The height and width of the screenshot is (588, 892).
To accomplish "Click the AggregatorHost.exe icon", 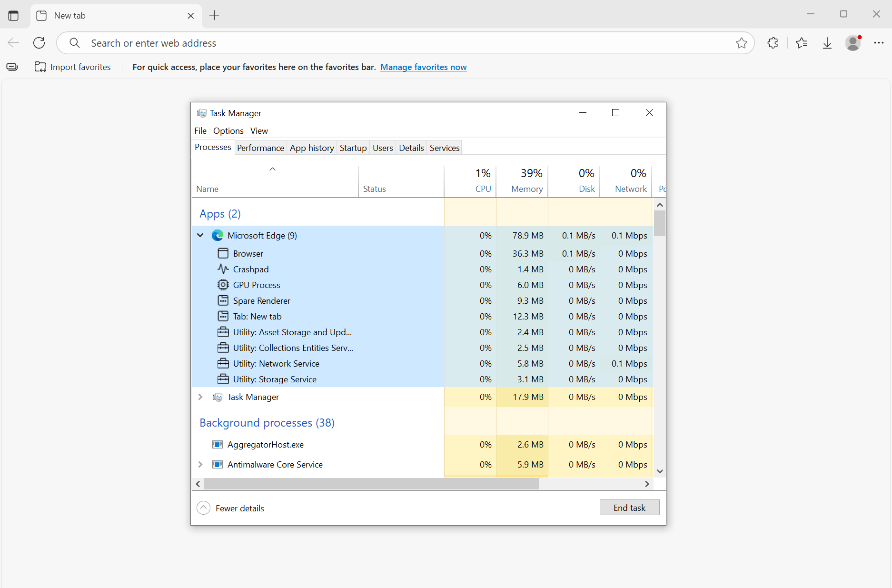I will (218, 445).
